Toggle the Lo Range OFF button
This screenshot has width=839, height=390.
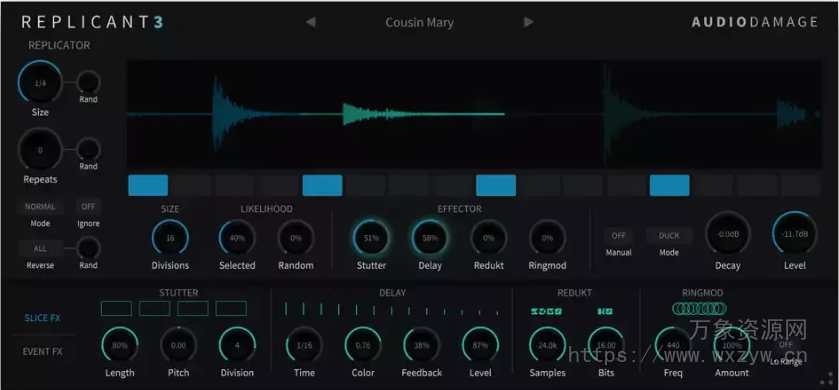[x=786, y=345]
